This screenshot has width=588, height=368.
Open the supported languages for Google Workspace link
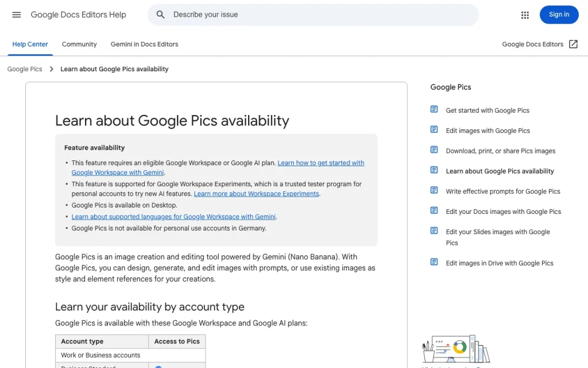point(173,217)
